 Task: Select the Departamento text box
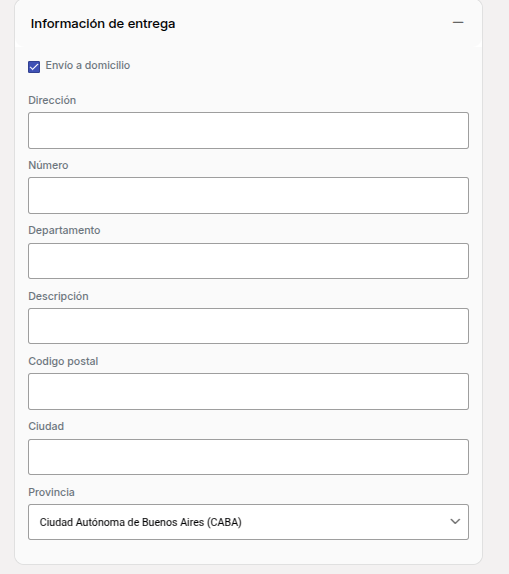click(x=248, y=261)
